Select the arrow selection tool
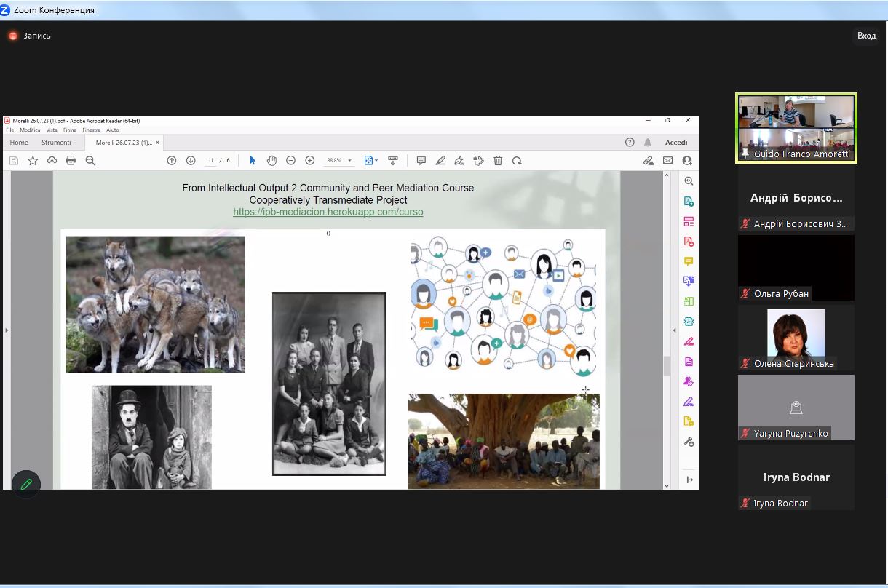The image size is (888, 588). [253, 161]
